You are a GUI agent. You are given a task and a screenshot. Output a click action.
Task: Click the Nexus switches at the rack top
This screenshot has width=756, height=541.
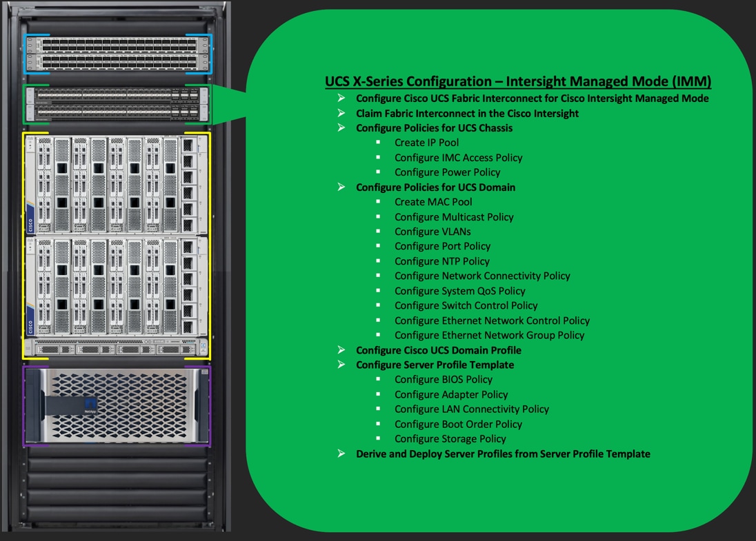pos(118,54)
